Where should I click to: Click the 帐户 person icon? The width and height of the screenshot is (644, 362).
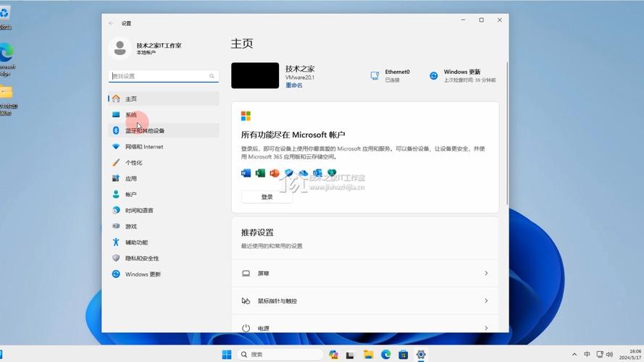point(116,194)
